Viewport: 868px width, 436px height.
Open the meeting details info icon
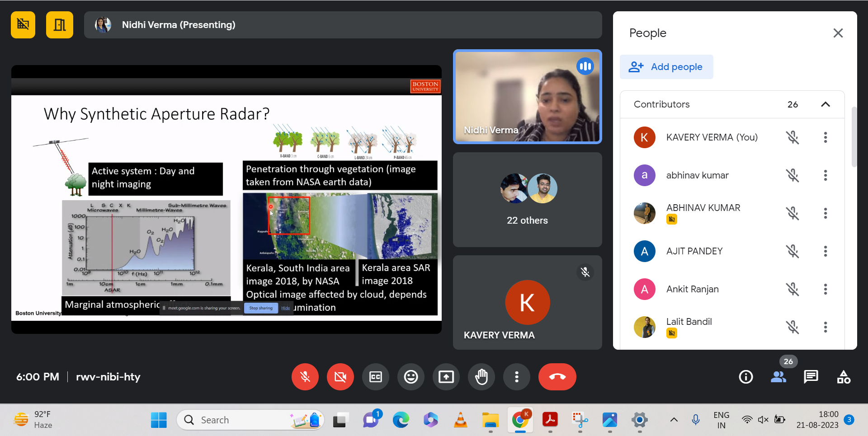745,377
